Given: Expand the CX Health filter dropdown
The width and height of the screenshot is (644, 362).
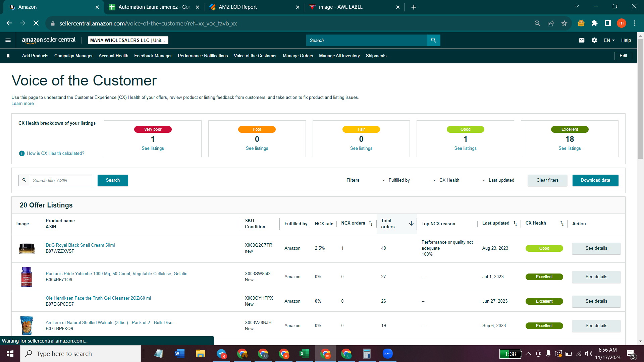Looking at the screenshot, I should [446, 180].
